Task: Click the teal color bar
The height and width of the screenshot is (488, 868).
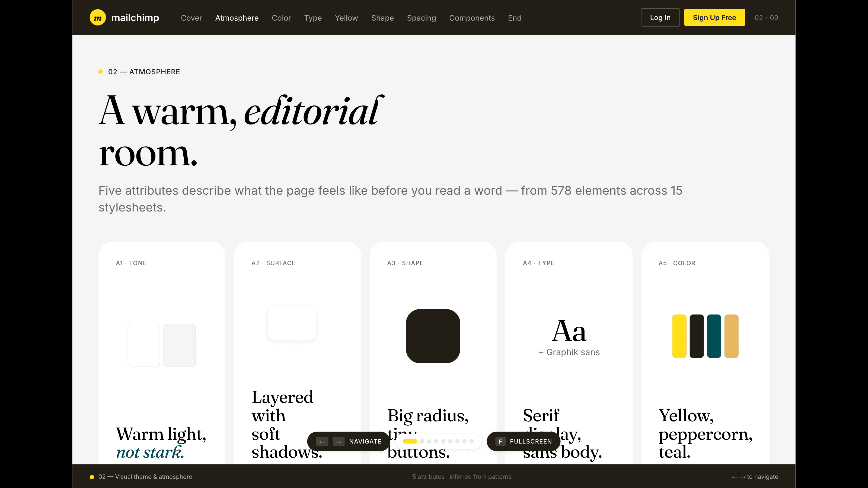Action: coord(714,336)
